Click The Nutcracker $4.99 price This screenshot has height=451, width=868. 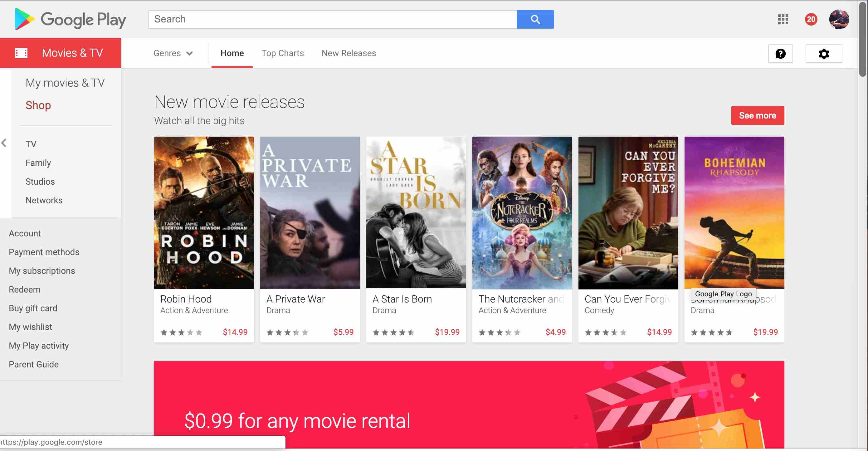[556, 332]
